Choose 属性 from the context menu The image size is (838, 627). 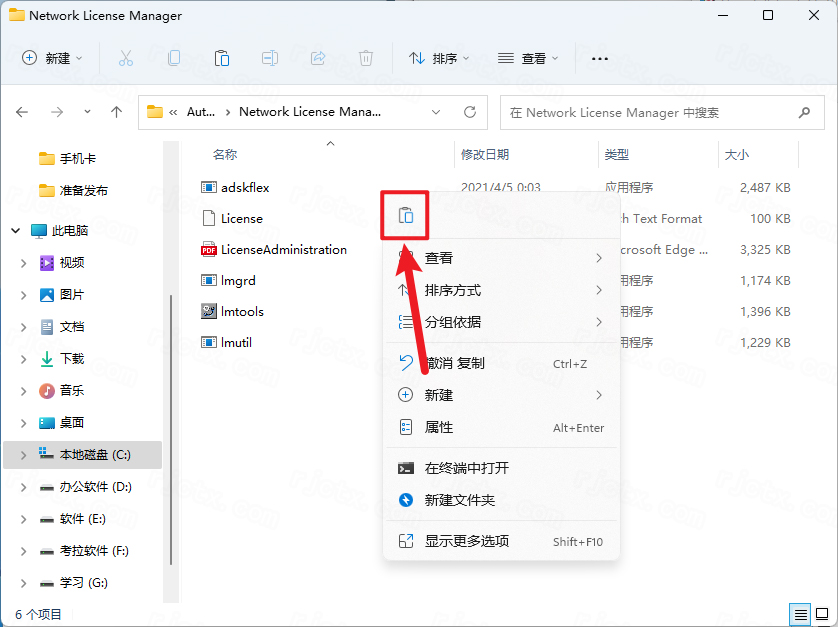(x=439, y=427)
